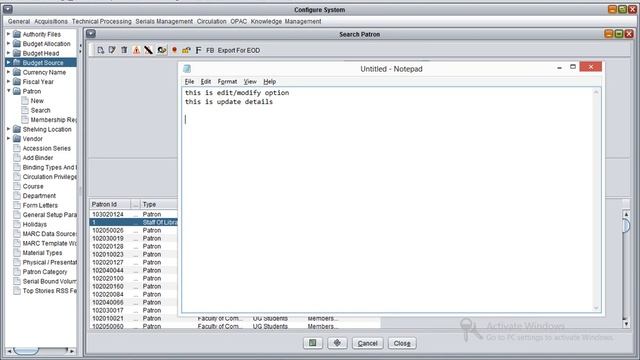
Task: Select patron row 102010021
Action: click(x=235, y=318)
